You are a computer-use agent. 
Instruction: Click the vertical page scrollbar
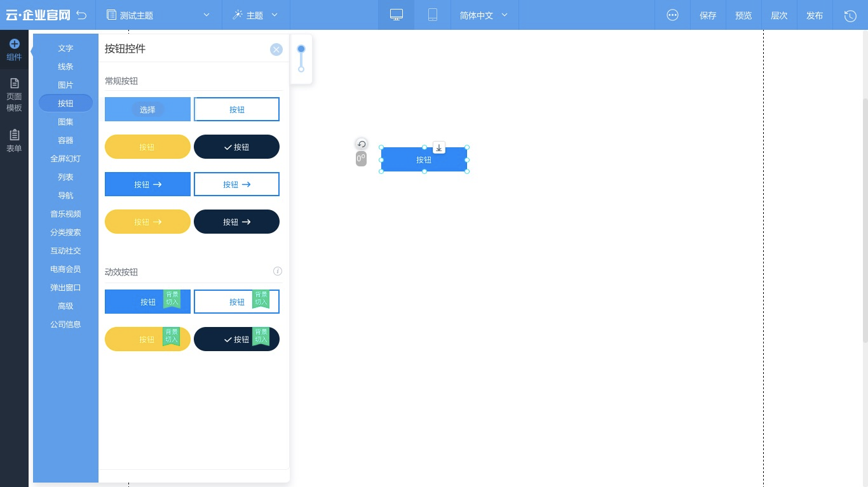pos(865,220)
